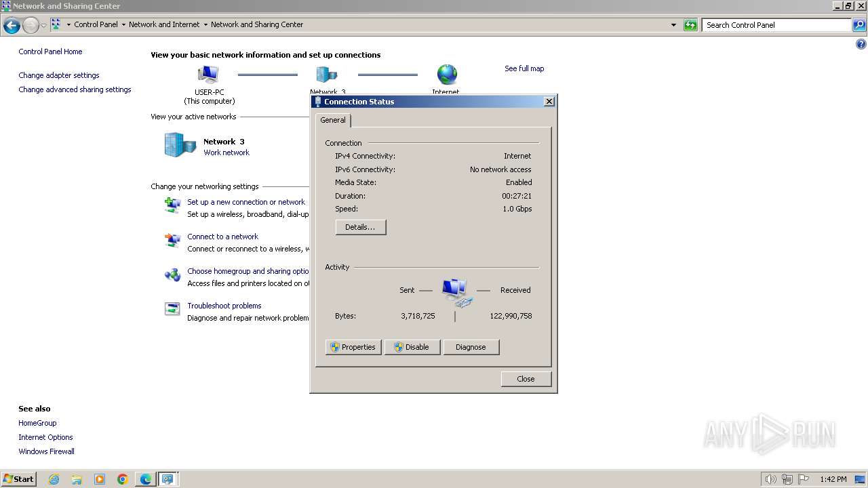
Task: Open Choose homegroup and sharing options link
Action: click(x=248, y=271)
